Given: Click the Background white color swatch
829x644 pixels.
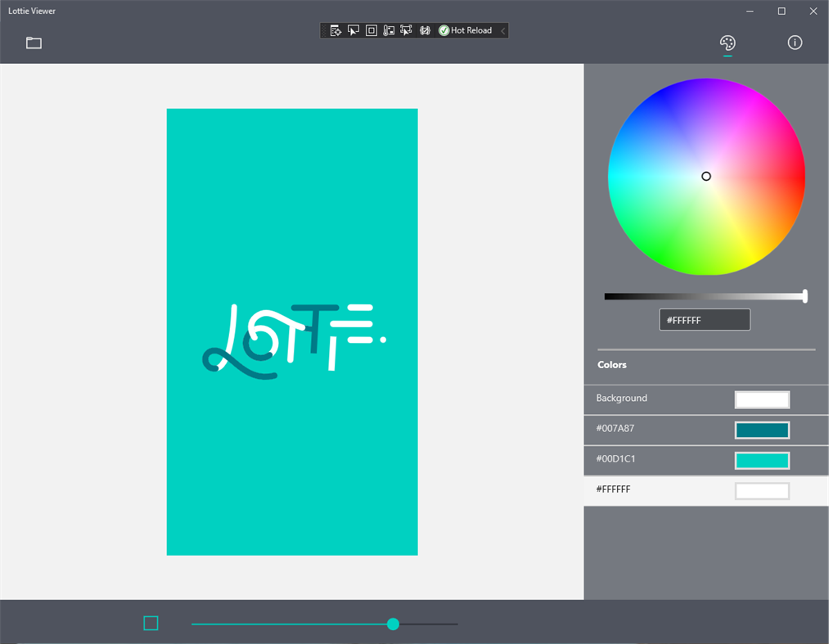Looking at the screenshot, I should (762, 399).
